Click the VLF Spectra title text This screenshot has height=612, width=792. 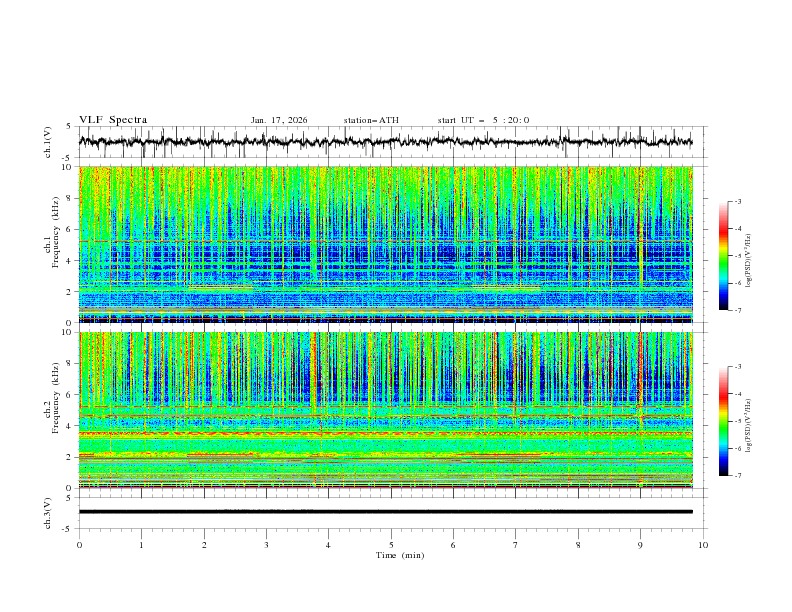113,120
